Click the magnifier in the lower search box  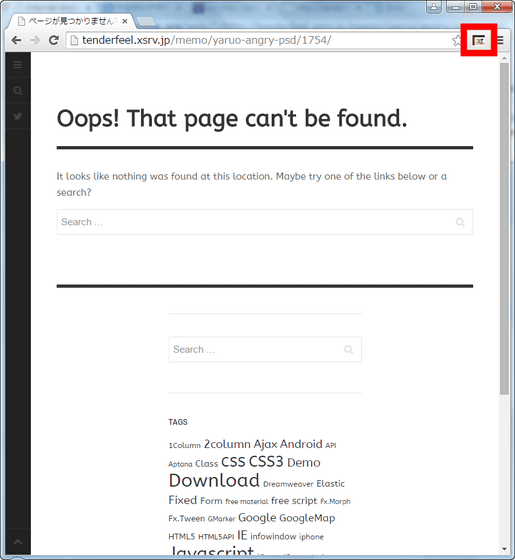[x=349, y=349]
